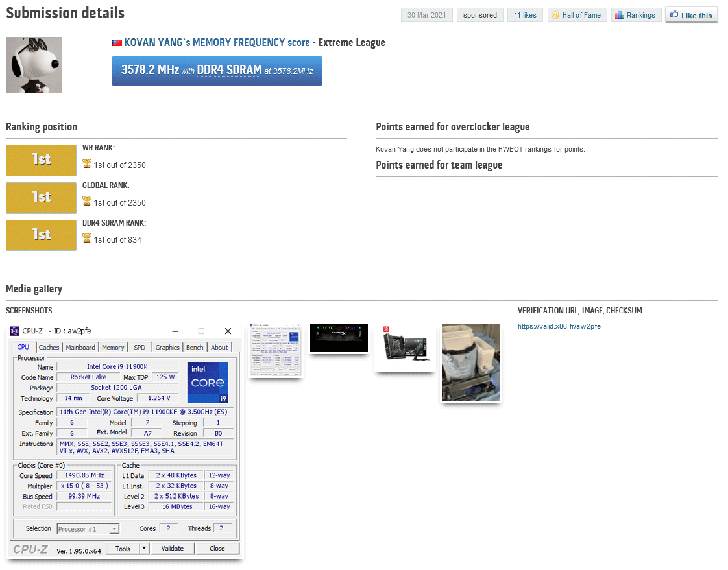
Task: Click the 99.39 MHz bus speed value
Action: [x=84, y=496]
